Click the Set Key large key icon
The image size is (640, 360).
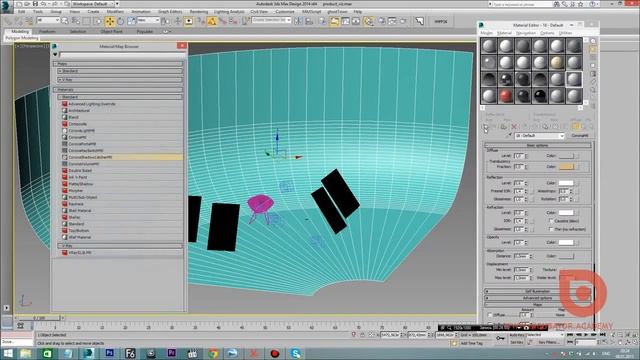pyautogui.click(x=500, y=338)
